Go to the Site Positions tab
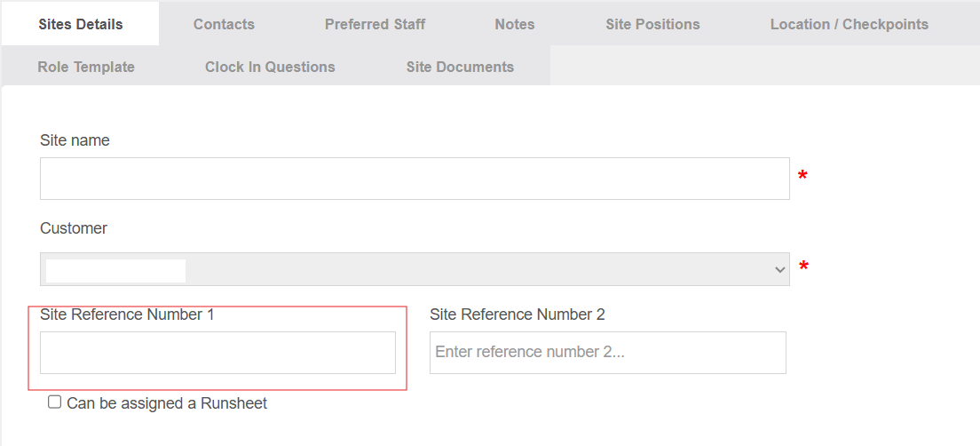The width and height of the screenshot is (980, 446). coord(652,24)
